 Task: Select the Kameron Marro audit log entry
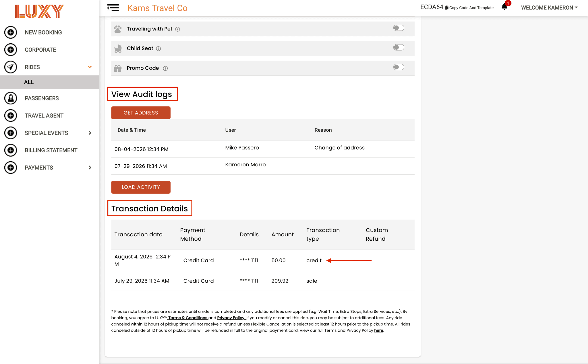[263, 166]
